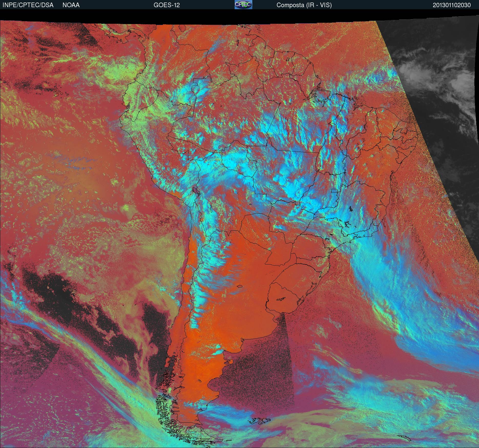Viewport: 479px width, 448px height.
Task: Click the GOES-12 satellite label
Action: point(166,5)
